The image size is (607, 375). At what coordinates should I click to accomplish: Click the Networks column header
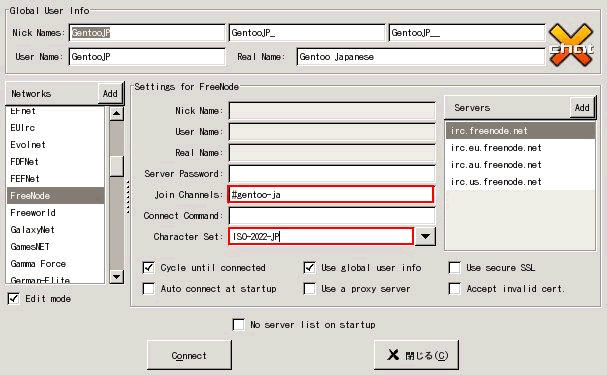(52, 94)
